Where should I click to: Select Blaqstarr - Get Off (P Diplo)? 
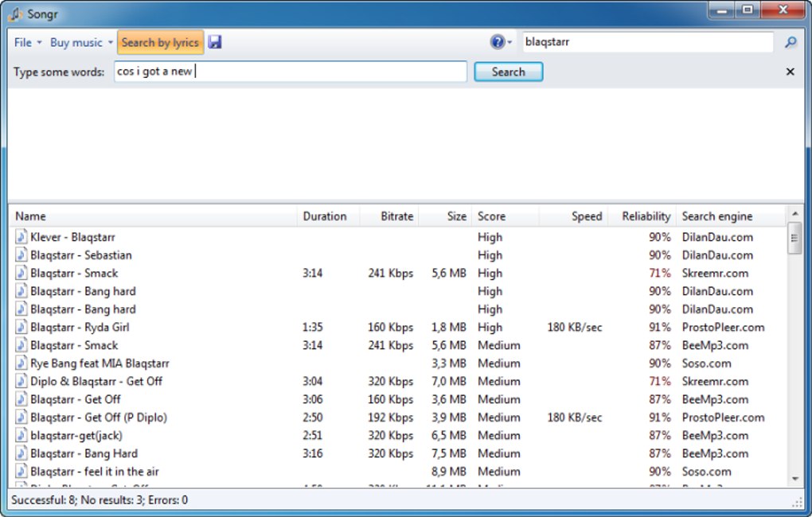[x=398, y=417]
